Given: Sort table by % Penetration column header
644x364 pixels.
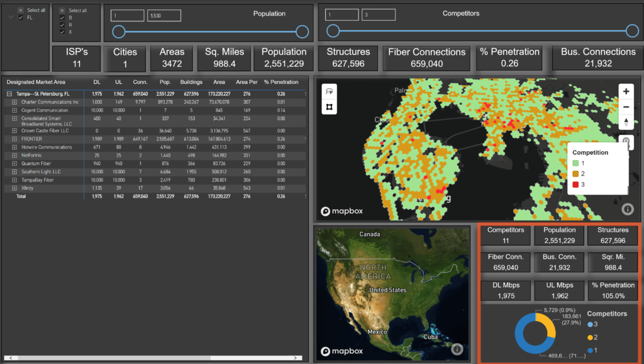Looking at the screenshot, I should click(x=280, y=82).
